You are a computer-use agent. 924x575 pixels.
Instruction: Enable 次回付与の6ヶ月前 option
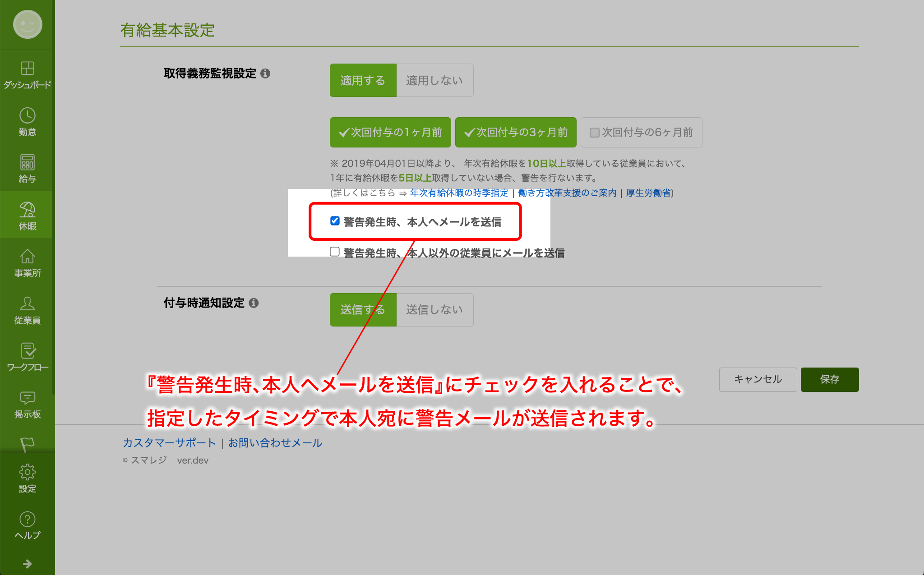[641, 132]
